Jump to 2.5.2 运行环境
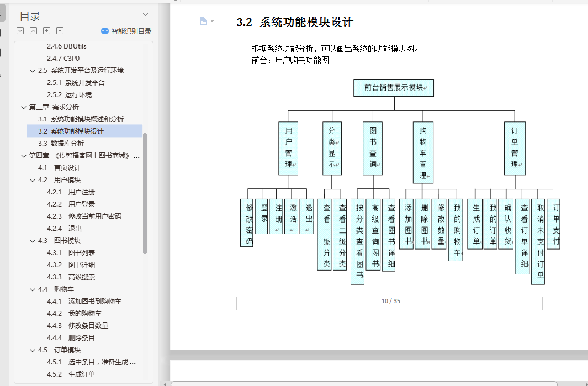588x386 pixels. coord(70,94)
